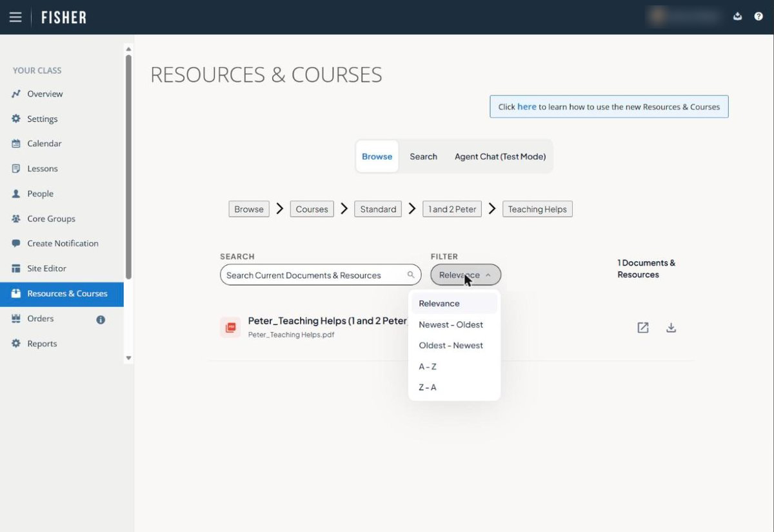Click the Teaching Helps breadcrumb
The width and height of the screenshot is (774, 532).
coord(537,209)
